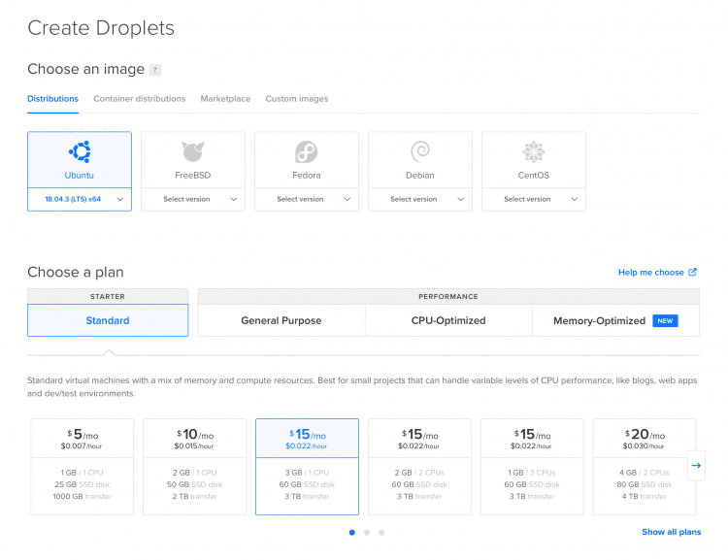Select the Standard starter plan type
This screenshot has width=728, height=560.
(108, 320)
